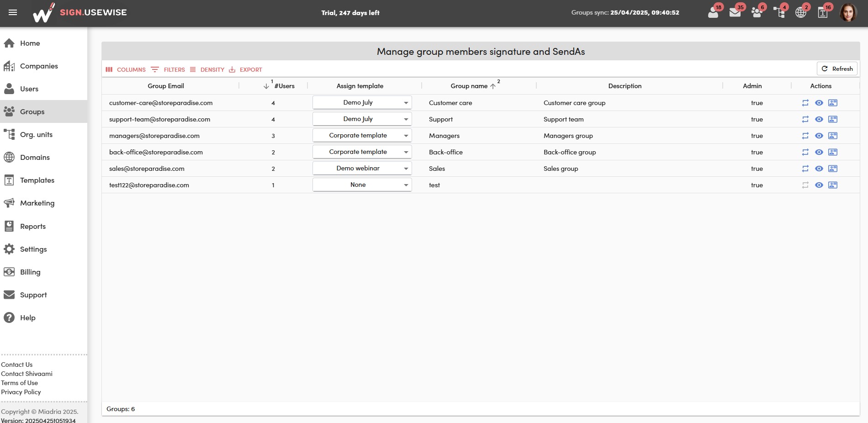Open contact card icon for test122 row
The height and width of the screenshot is (423, 868).
[833, 185]
